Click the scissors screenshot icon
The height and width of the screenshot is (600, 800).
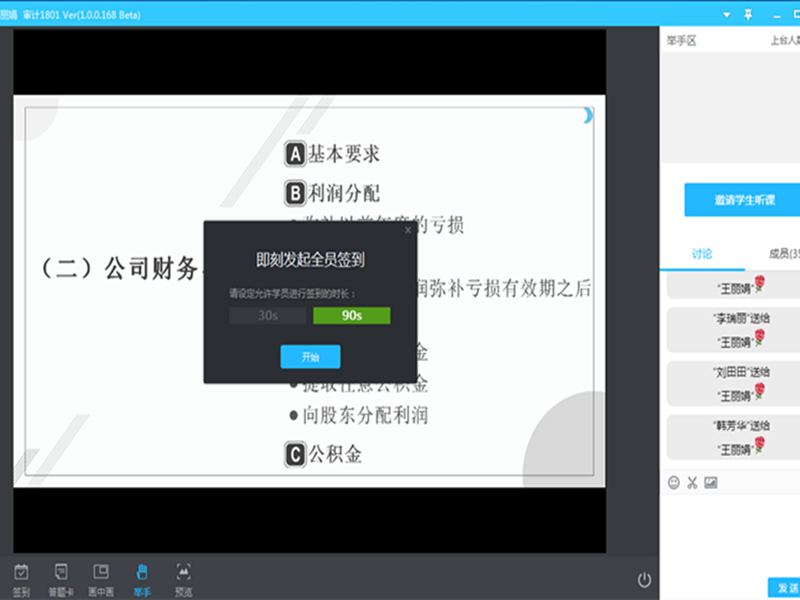coord(692,483)
